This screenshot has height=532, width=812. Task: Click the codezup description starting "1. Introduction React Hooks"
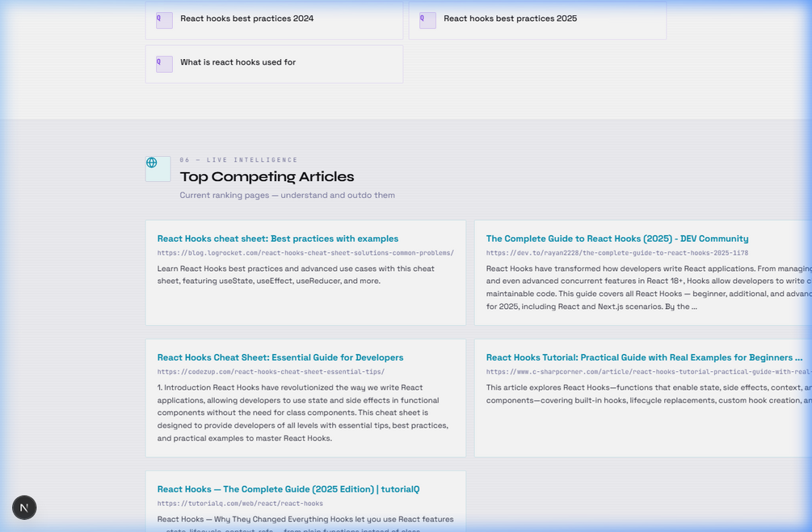click(x=303, y=413)
